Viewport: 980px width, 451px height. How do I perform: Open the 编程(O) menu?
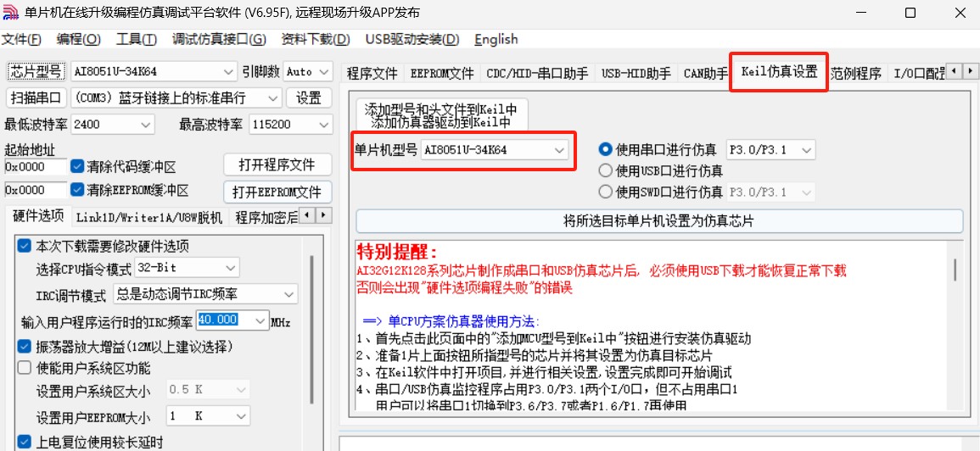point(79,39)
